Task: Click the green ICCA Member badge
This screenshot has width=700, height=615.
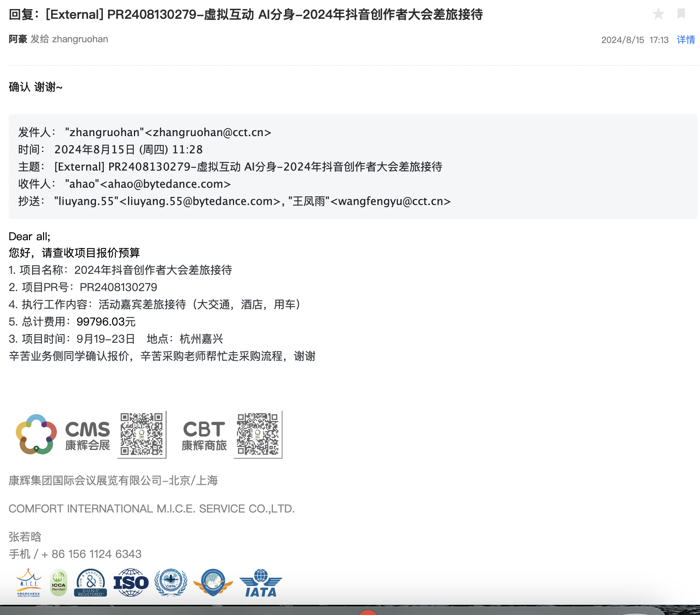Action: 59,583
